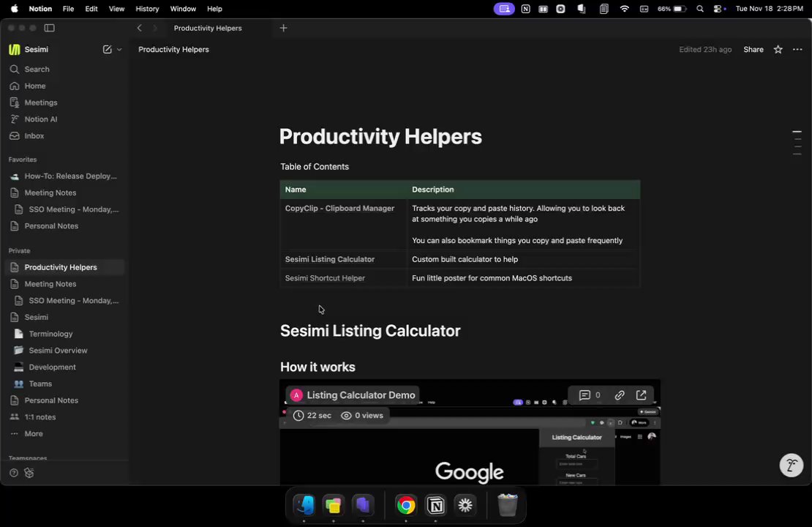Open a new tab with plus icon

(283, 28)
